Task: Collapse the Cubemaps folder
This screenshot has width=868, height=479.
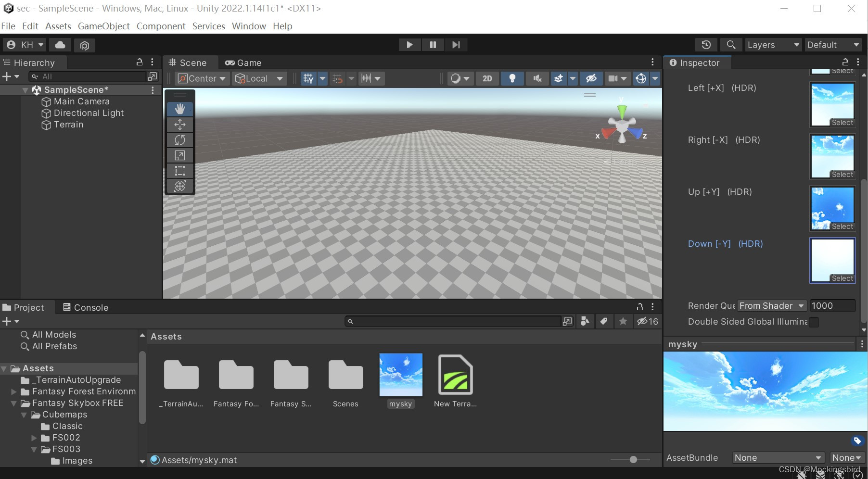Action: pyautogui.click(x=24, y=415)
